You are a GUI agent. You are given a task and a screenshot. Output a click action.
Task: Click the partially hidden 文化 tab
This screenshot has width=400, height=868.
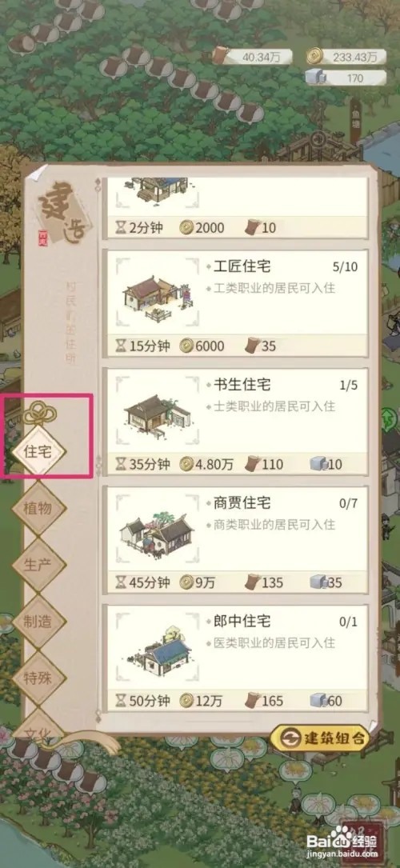[39, 730]
